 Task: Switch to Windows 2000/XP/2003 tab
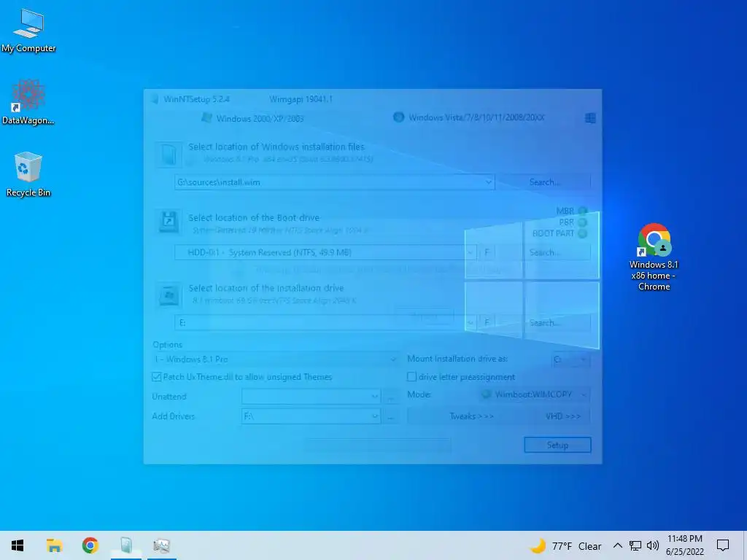point(252,118)
